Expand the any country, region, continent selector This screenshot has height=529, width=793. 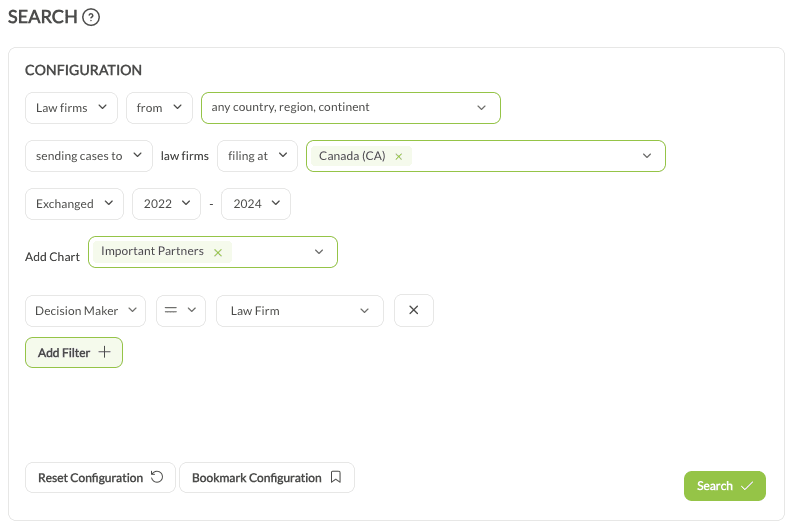[351, 108]
